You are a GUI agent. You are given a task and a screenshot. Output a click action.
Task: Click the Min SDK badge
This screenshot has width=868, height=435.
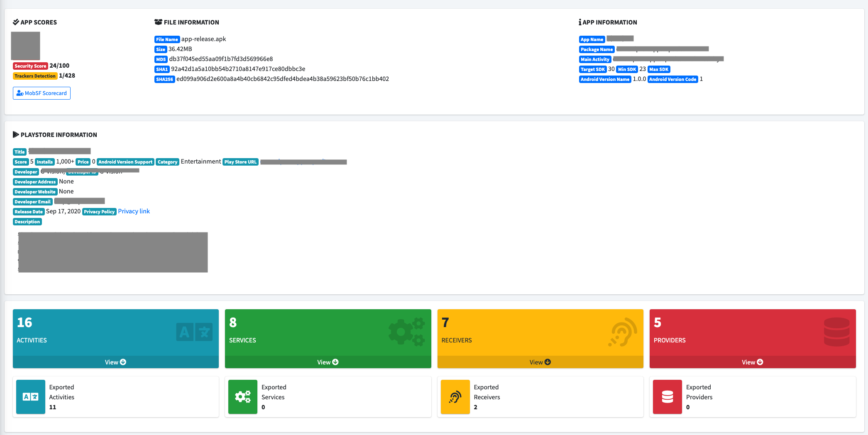pos(627,69)
